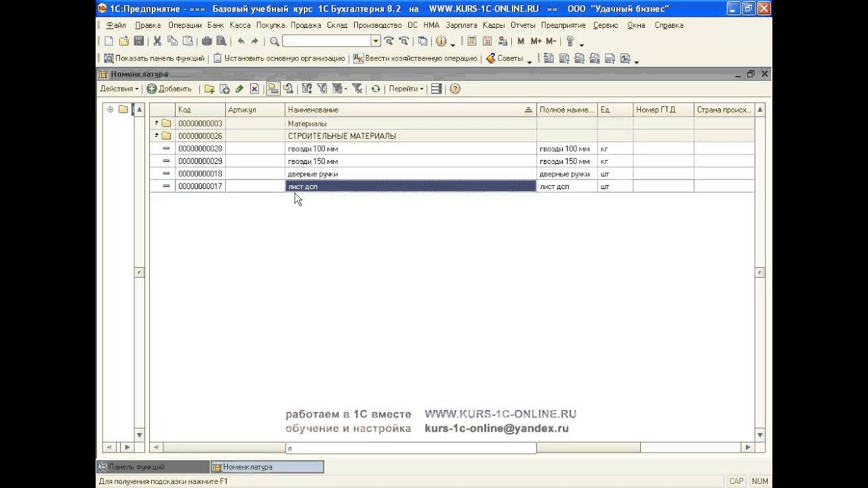Click the horizontal scrollbar right arrow of list
The width and height of the screenshot is (868, 488).
pyautogui.click(x=748, y=447)
